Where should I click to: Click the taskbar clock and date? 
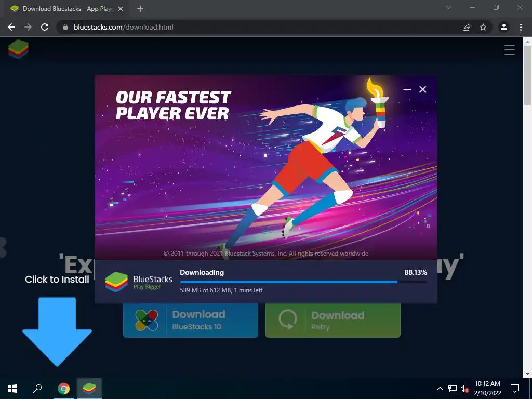coord(487,388)
